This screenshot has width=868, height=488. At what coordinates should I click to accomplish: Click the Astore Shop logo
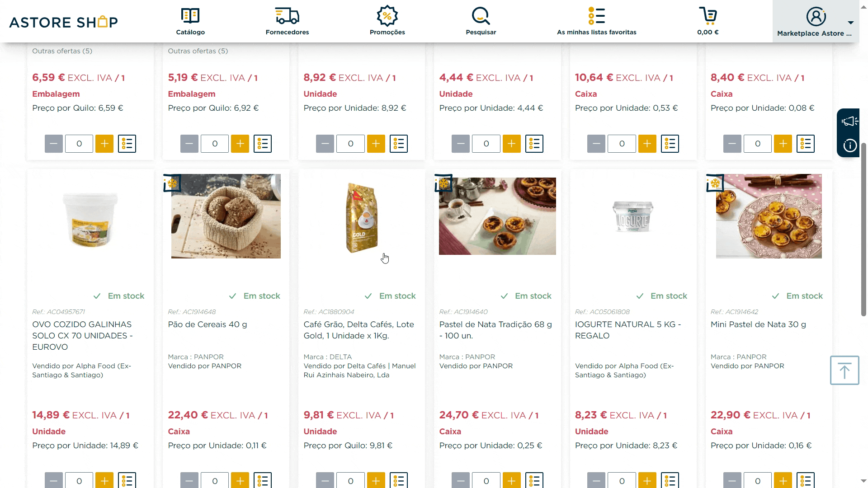[x=63, y=22]
